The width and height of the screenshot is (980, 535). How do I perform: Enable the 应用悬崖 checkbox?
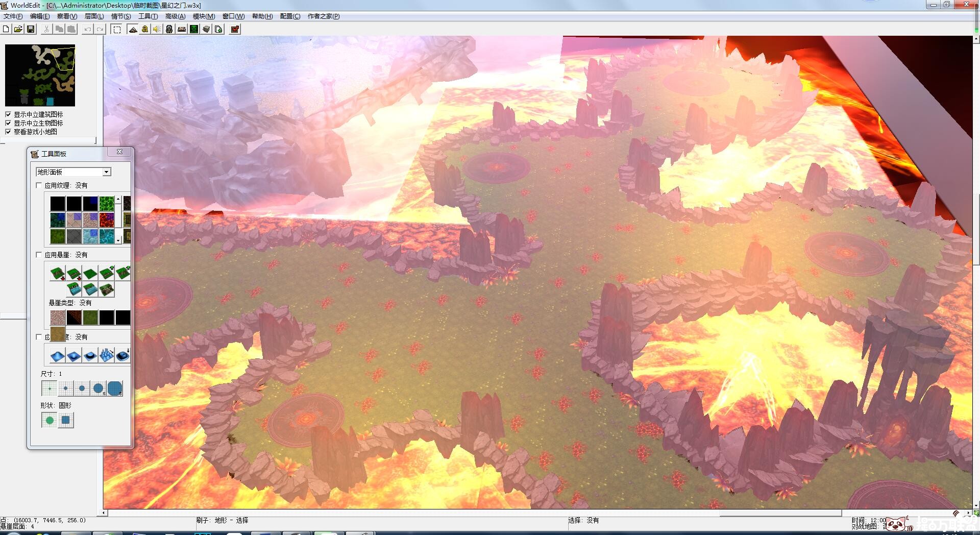point(39,255)
